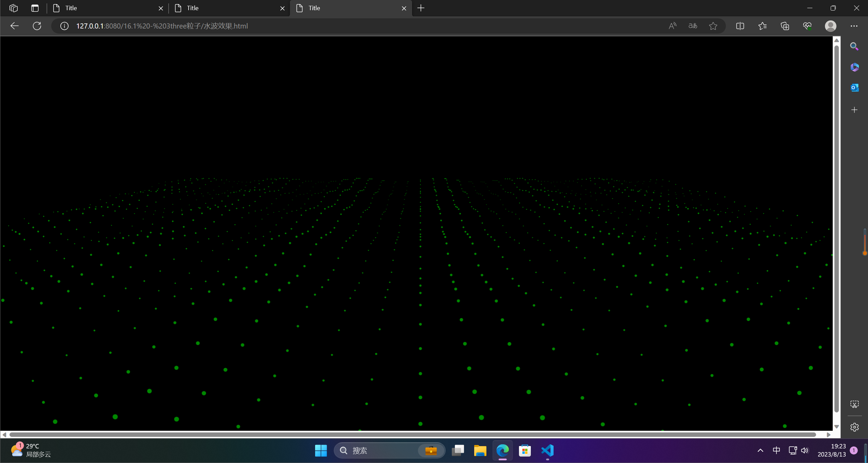Add this page to favorites star
868x463 pixels.
(x=713, y=26)
